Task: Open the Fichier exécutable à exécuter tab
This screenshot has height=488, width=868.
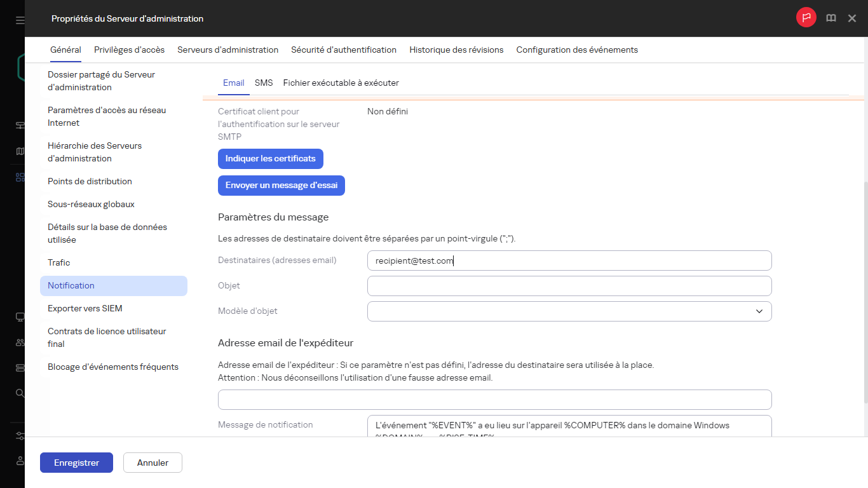Action: pos(341,83)
